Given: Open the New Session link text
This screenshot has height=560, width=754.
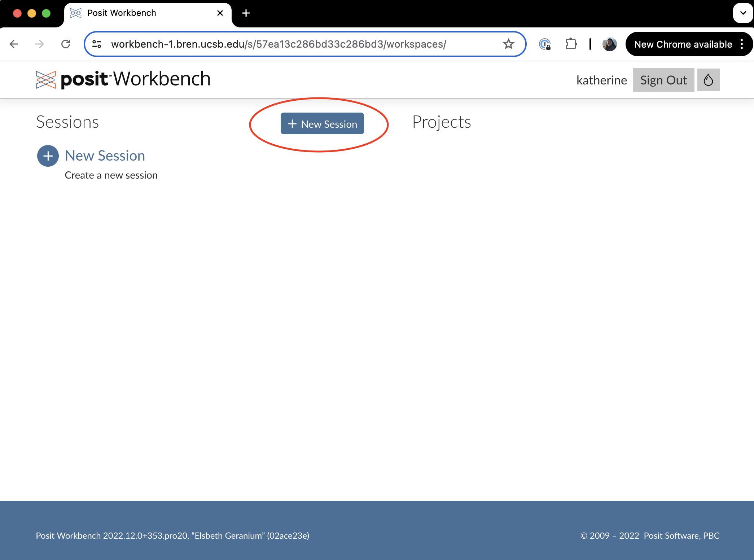Looking at the screenshot, I should [x=105, y=156].
